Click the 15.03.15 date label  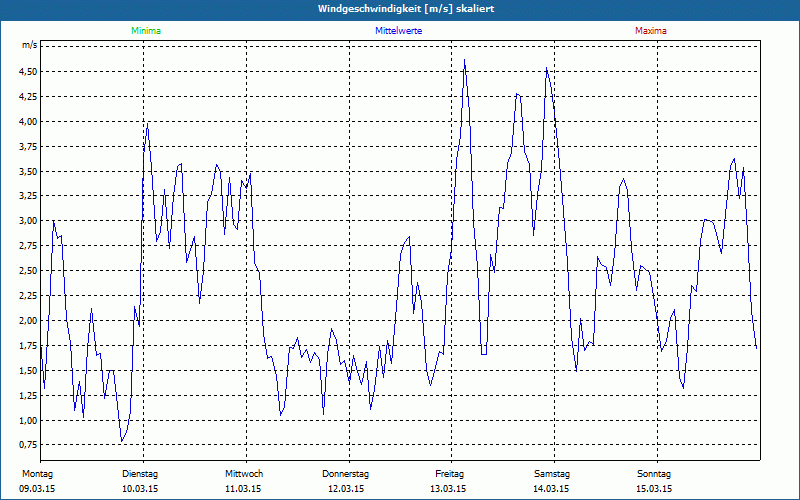(654, 489)
